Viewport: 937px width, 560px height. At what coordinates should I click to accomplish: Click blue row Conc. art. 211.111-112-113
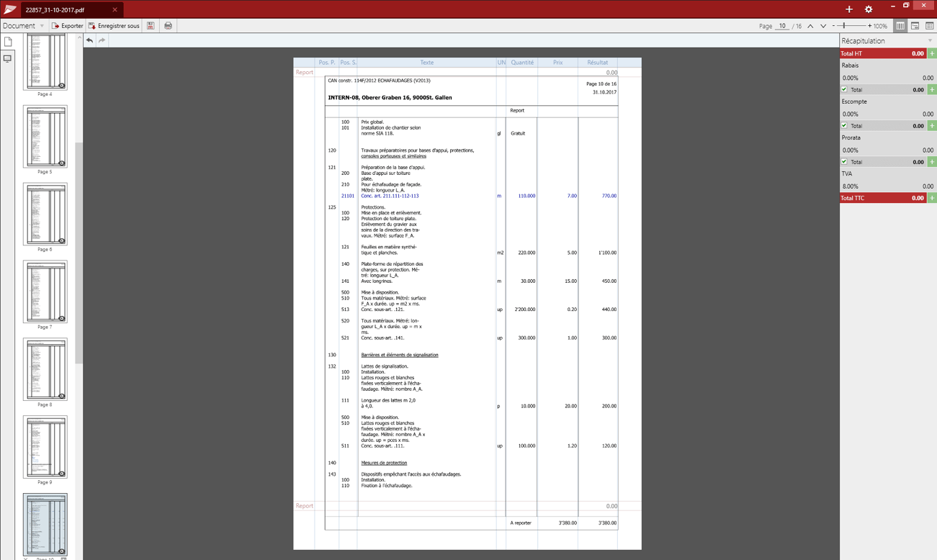point(390,196)
